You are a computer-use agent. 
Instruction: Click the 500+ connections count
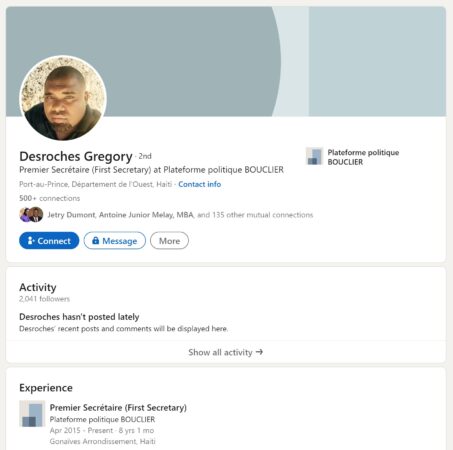[x=50, y=198]
